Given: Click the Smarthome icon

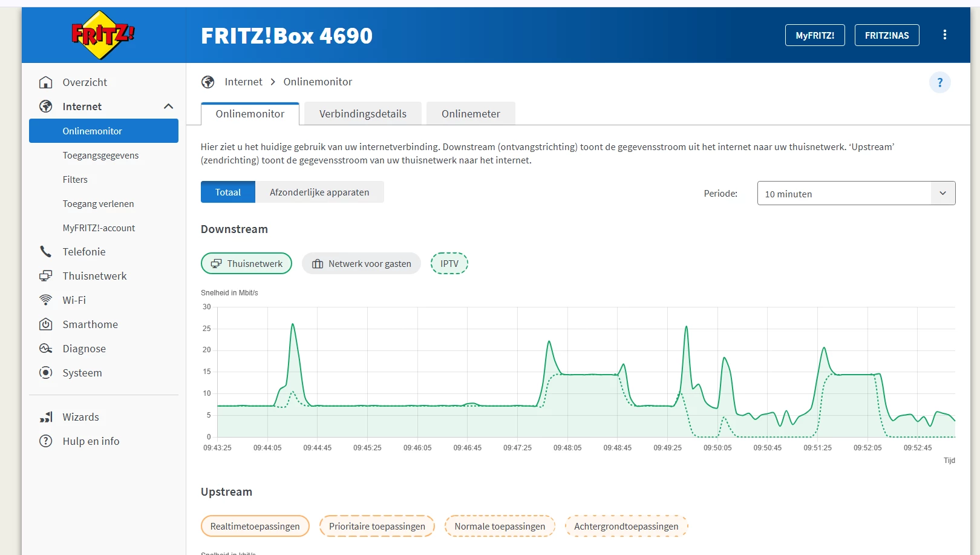Looking at the screenshot, I should (45, 324).
